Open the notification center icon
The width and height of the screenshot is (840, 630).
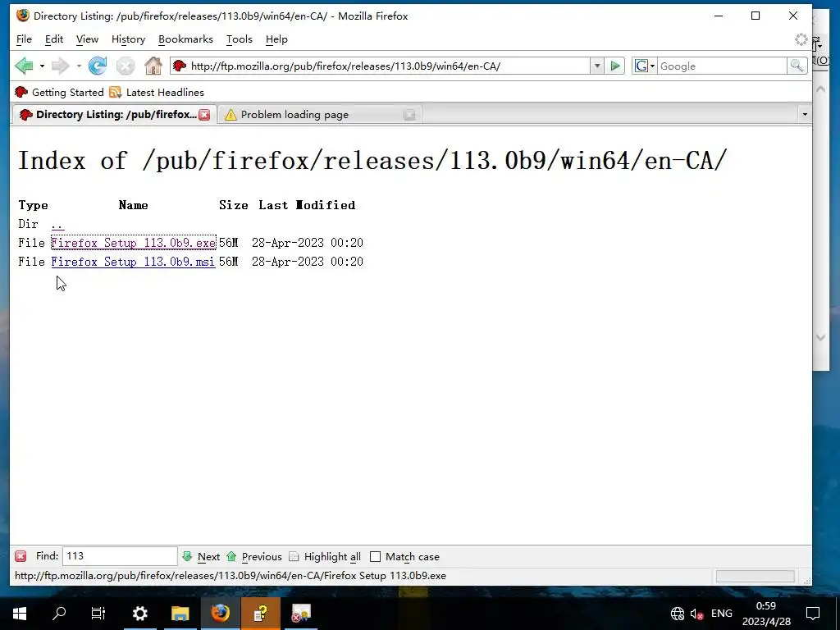click(813, 614)
